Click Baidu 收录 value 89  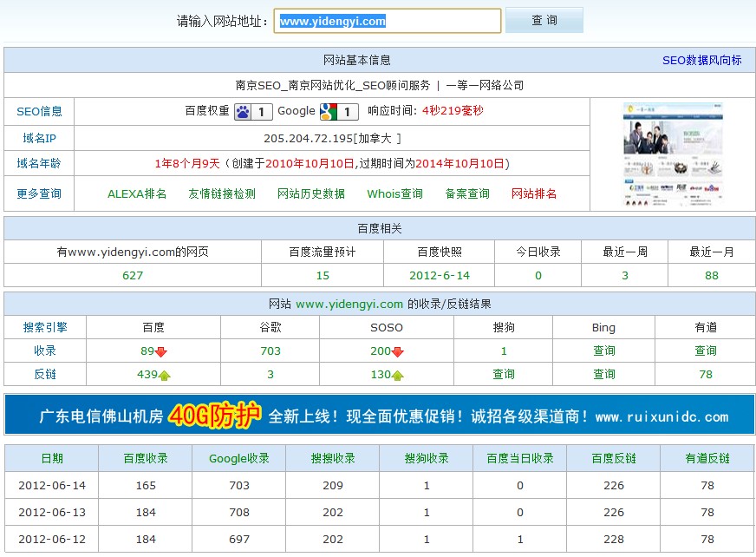coord(147,351)
